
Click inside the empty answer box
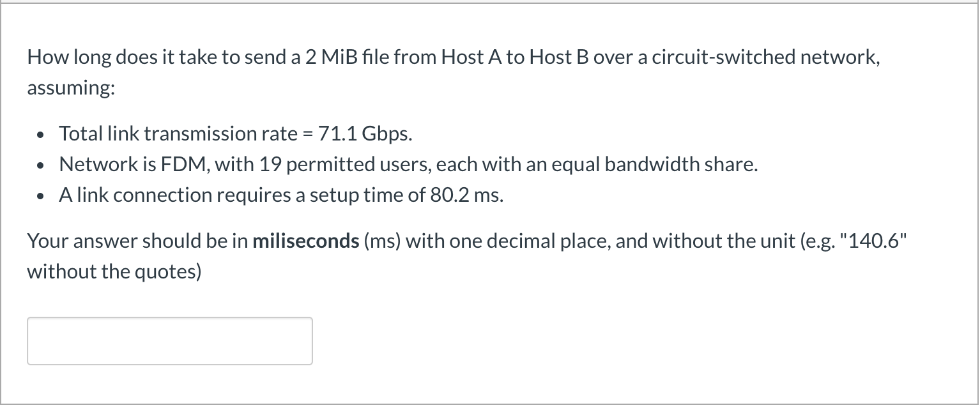click(169, 340)
